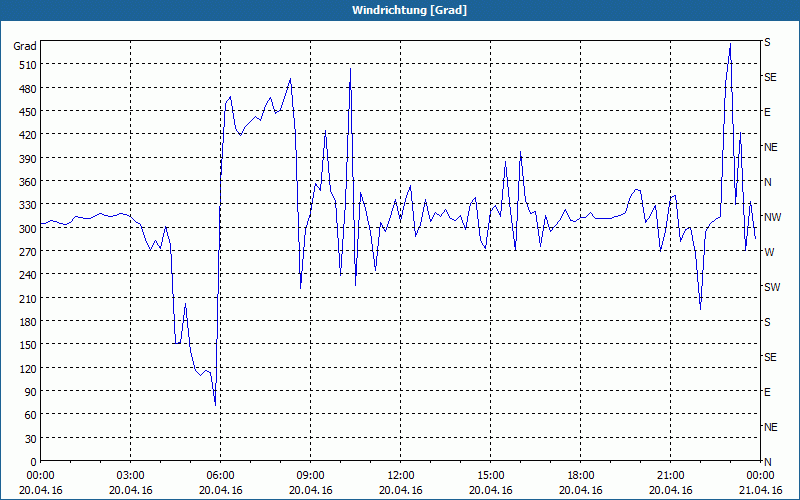Screen dimensions: 800x500
Task: Pick the NE compass label near 405 degrees
Action: 770,147
